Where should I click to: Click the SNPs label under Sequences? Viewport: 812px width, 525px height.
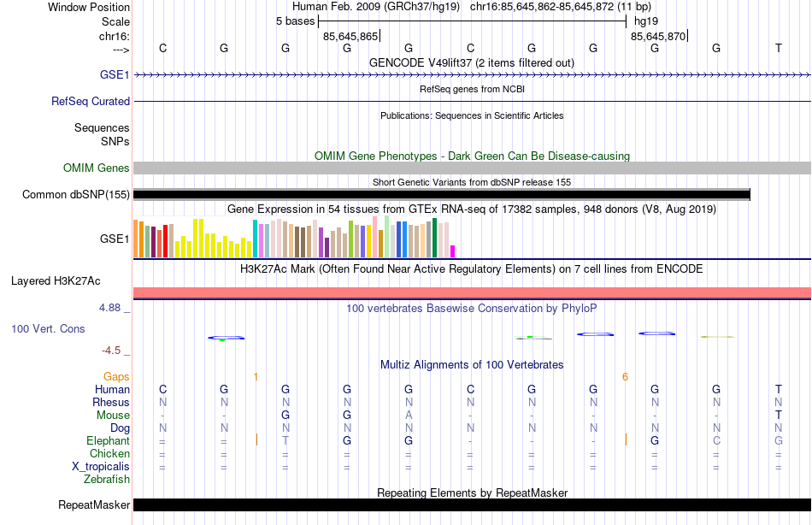click(115, 141)
